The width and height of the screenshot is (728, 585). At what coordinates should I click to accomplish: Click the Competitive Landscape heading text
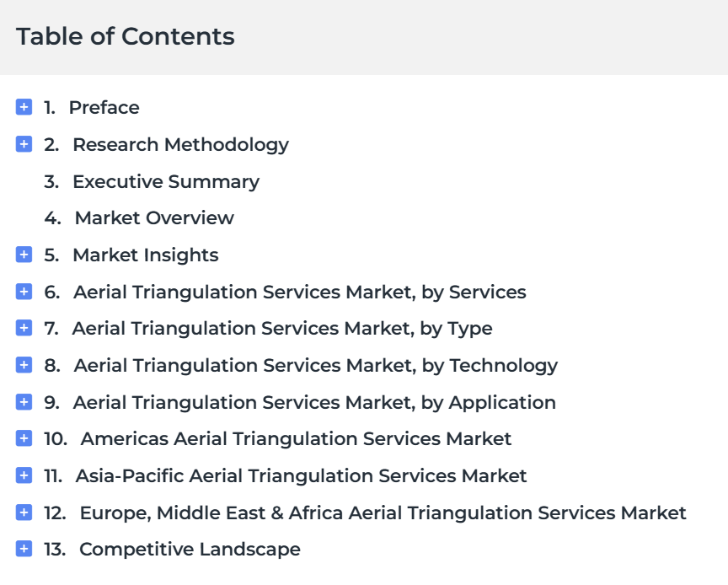(x=190, y=550)
